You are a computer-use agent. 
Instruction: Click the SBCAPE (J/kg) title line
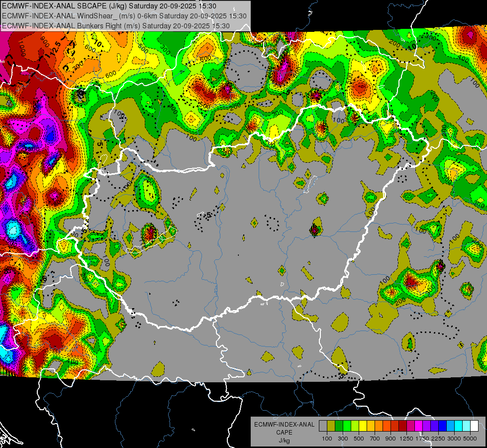109,6
